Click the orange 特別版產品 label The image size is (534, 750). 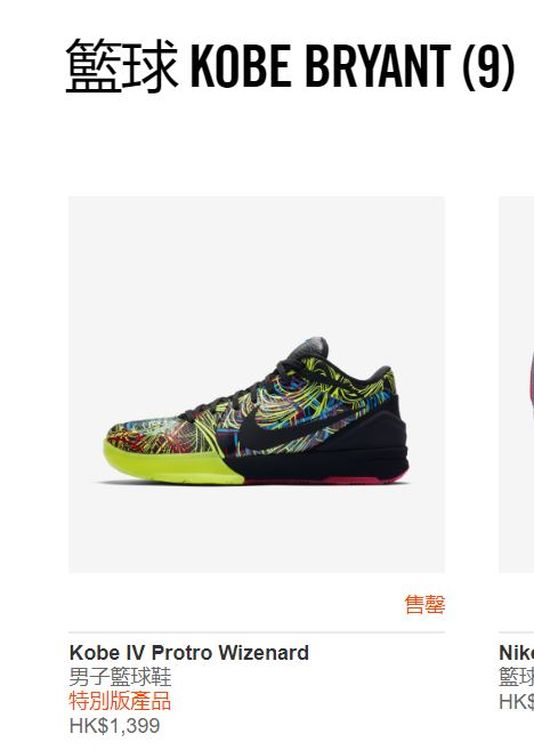coord(120,701)
